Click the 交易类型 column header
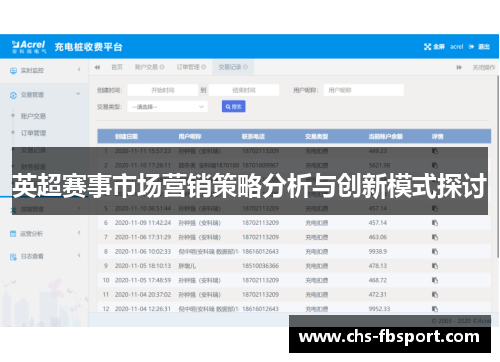Screen dimensions: 500x362 317,136
